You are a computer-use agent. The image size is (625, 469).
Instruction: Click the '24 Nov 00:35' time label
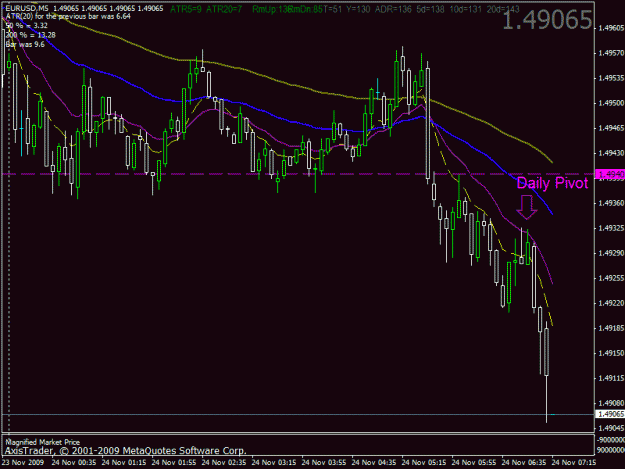click(x=74, y=463)
